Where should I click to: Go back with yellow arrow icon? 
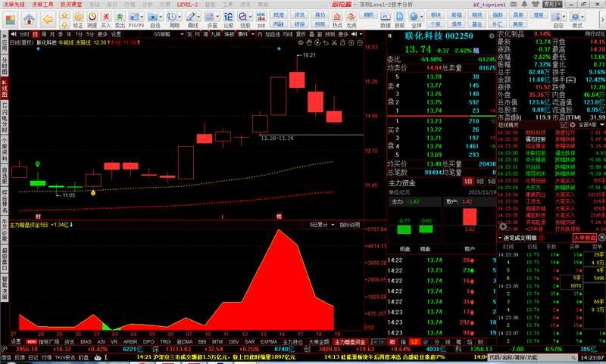coord(48,19)
